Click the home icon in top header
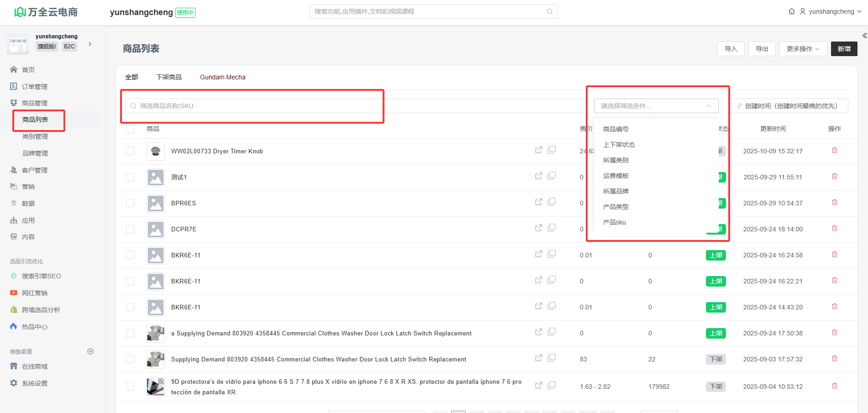This screenshot has width=868, height=413. click(791, 11)
